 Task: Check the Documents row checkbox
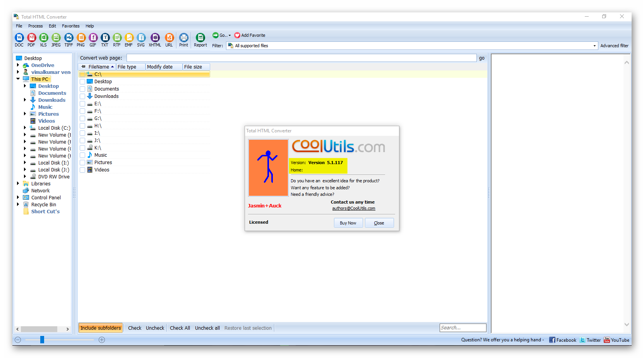[x=82, y=89]
